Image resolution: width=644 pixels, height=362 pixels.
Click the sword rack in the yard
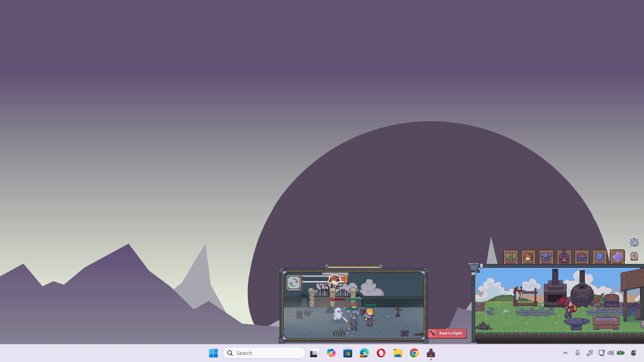point(525,296)
